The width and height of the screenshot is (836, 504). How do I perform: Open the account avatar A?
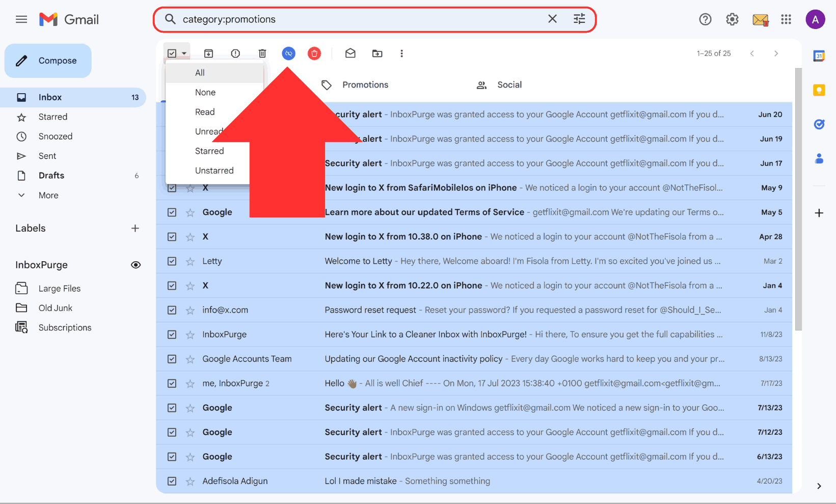[x=815, y=19]
